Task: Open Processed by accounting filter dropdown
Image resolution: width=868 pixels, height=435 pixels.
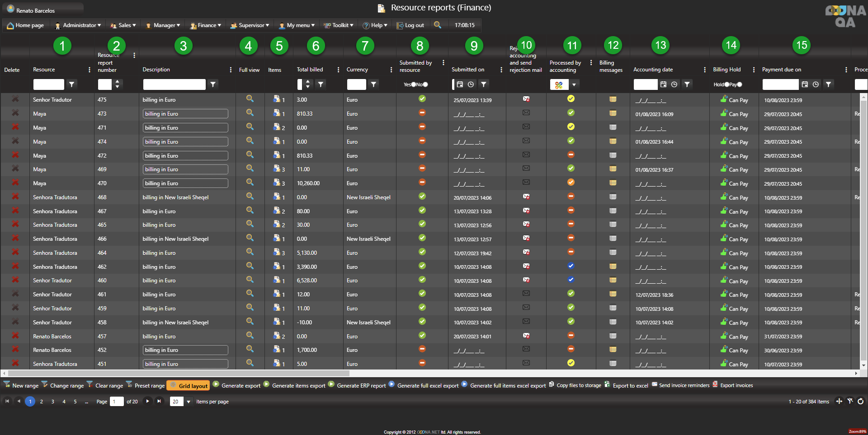Action: click(574, 84)
